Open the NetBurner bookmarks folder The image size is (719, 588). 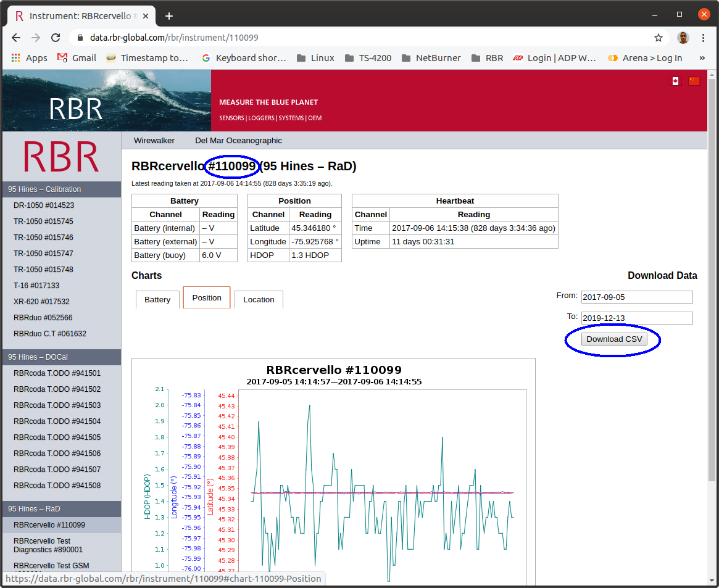431,58
